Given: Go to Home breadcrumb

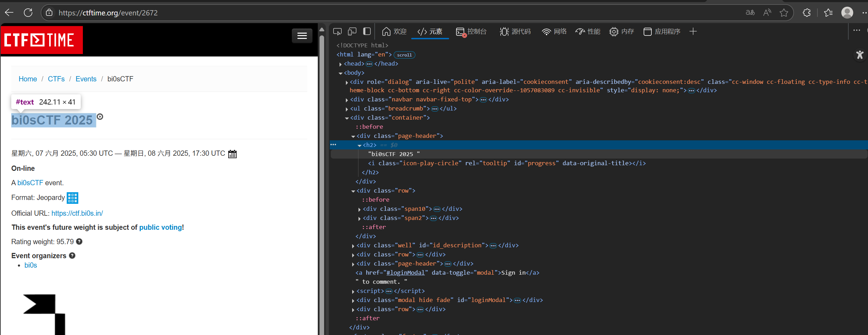Looking at the screenshot, I should point(28,79).
